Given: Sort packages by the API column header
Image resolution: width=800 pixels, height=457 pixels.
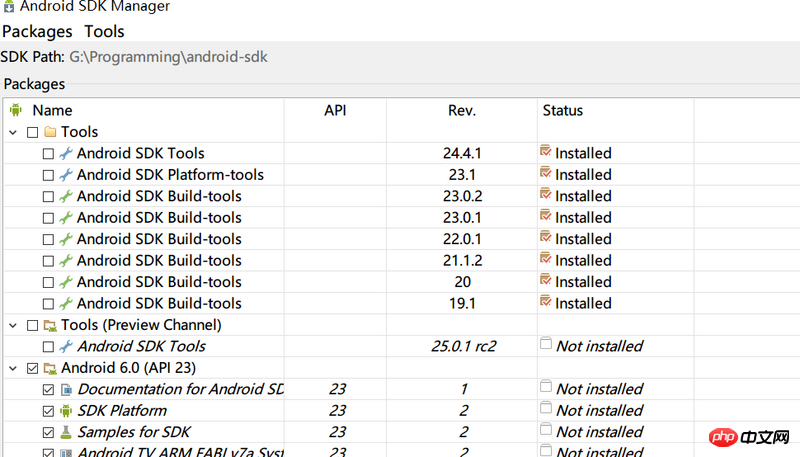Looking at the screenshot, I should [x=335, y=110].
